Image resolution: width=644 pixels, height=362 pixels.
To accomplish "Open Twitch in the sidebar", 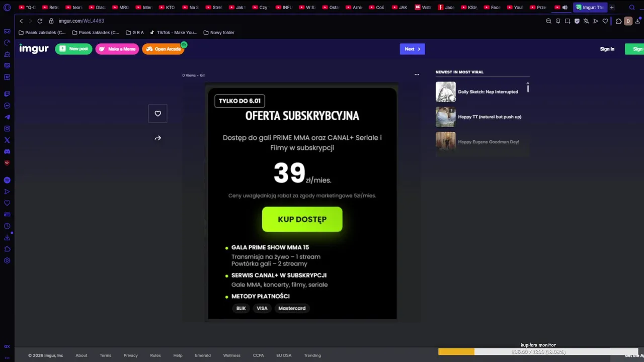I will pyautogui.click(x=7, y=94).
